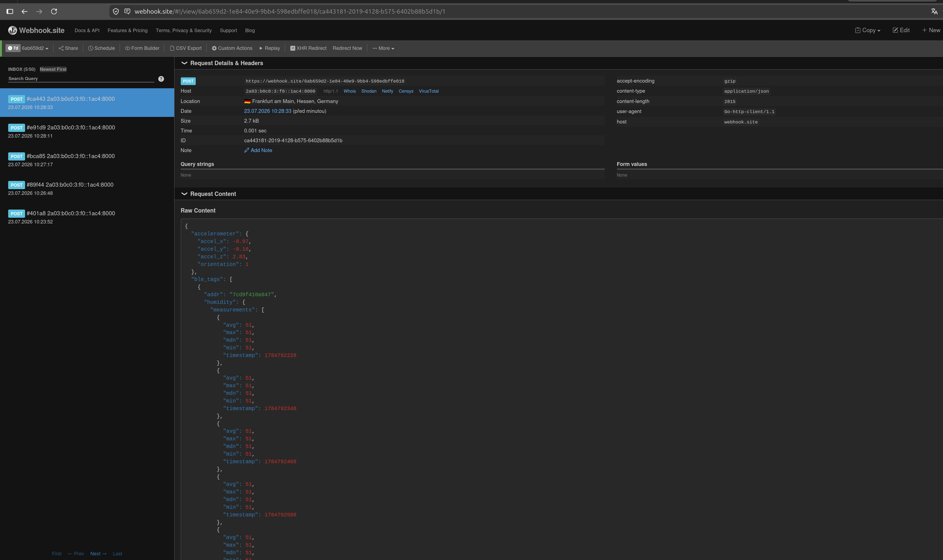Open the Netify lookup link
The height and width of the screenshot is (560, 943).
point(387,91)
